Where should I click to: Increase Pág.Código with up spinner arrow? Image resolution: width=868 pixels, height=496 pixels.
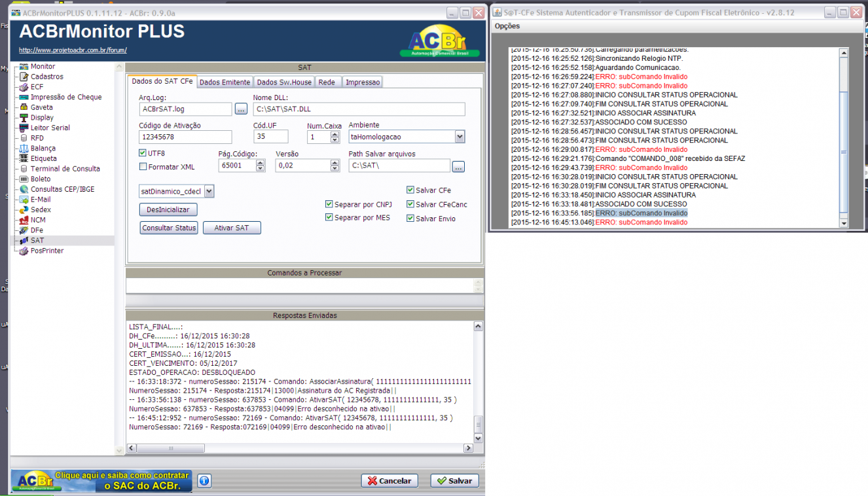[261, 163]
